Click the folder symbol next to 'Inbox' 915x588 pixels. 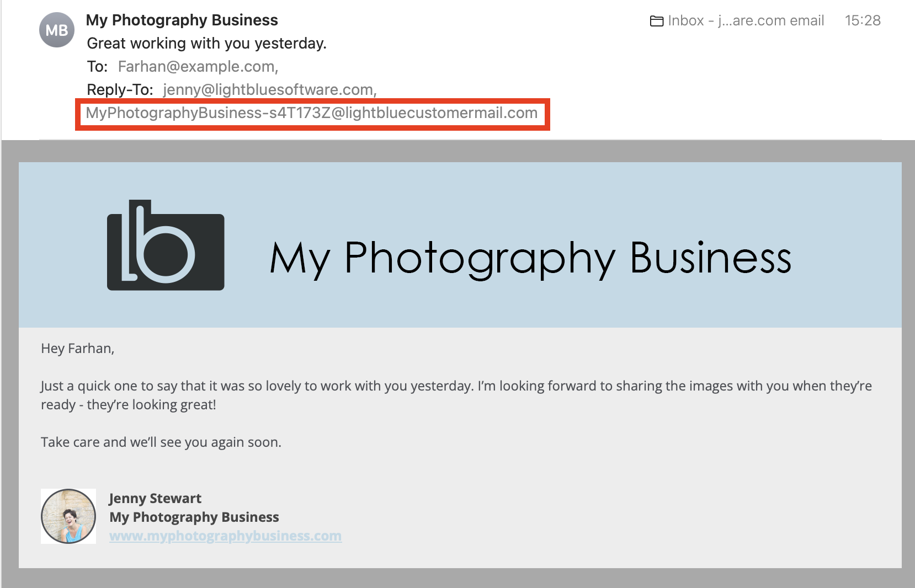coord(656,21)
